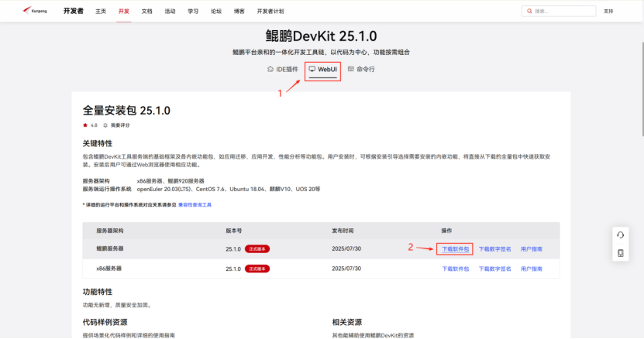The width and height of the screenshot is (644, 339).
Task: Open the 活动 menu item
Action: point(170,11)
